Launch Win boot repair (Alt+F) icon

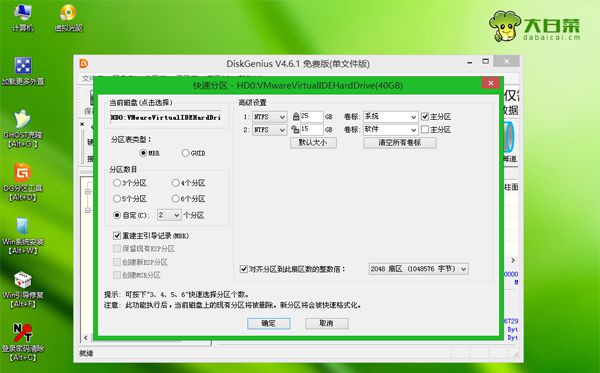[23, 290]
